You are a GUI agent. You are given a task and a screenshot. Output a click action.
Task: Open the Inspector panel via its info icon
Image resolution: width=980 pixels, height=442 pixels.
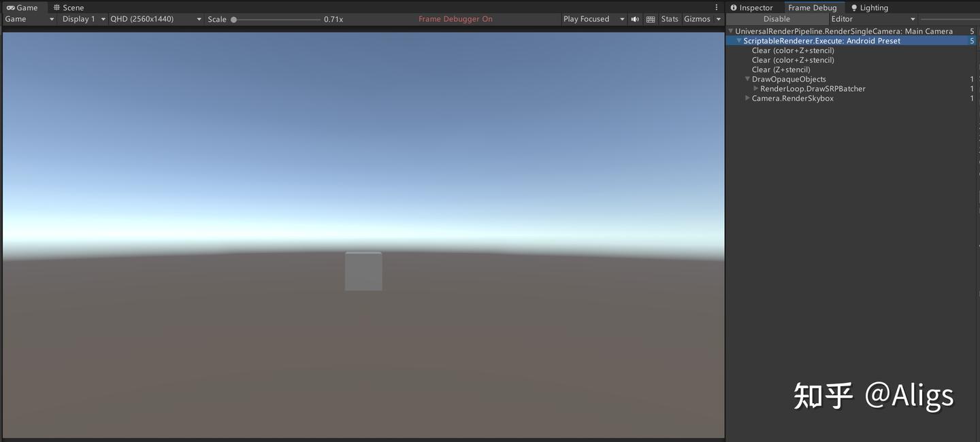(x=733, y=7)
